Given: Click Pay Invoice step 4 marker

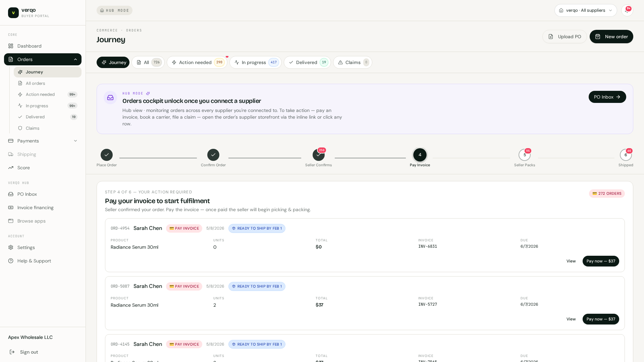Looking at the screenshot, I should [420, 155].
